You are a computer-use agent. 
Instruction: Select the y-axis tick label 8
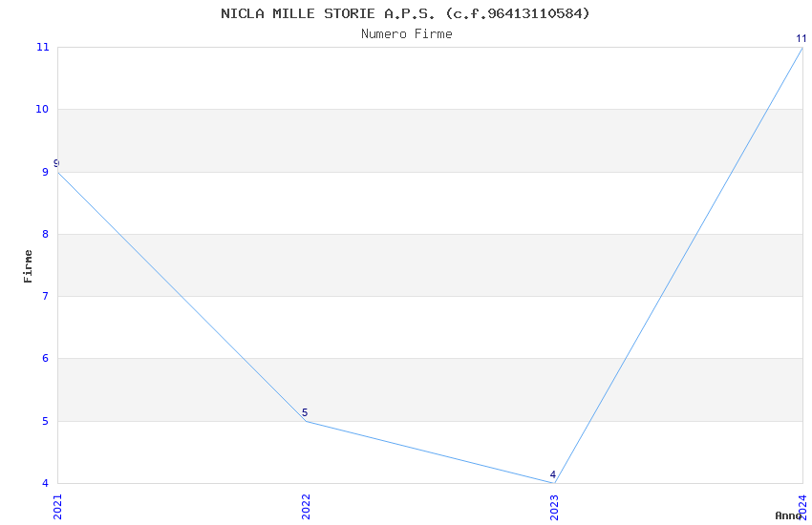(45, 234)
